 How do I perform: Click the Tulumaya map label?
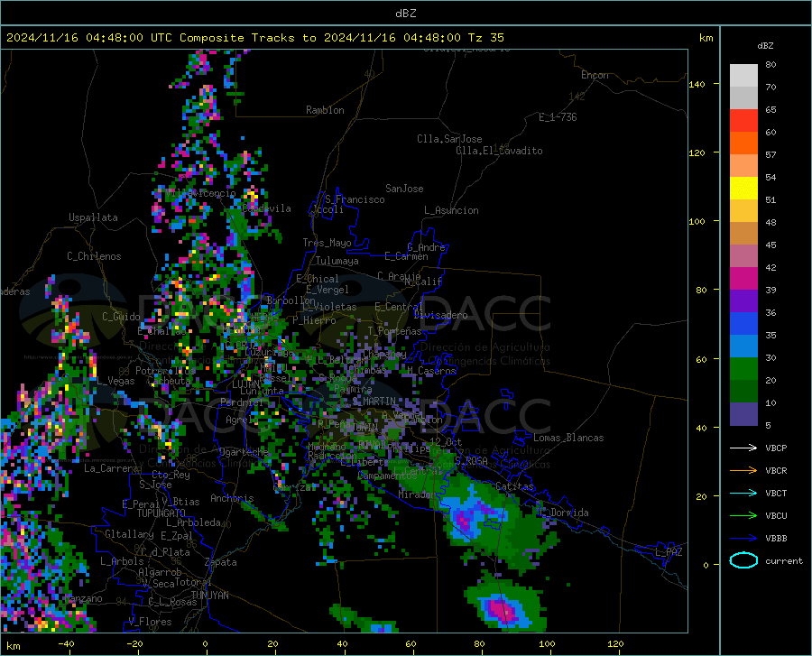click(337, 261)
